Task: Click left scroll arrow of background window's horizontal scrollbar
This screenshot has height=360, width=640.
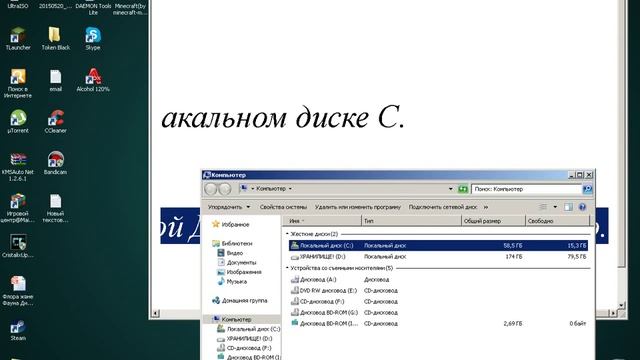Action: click(156, 313)
